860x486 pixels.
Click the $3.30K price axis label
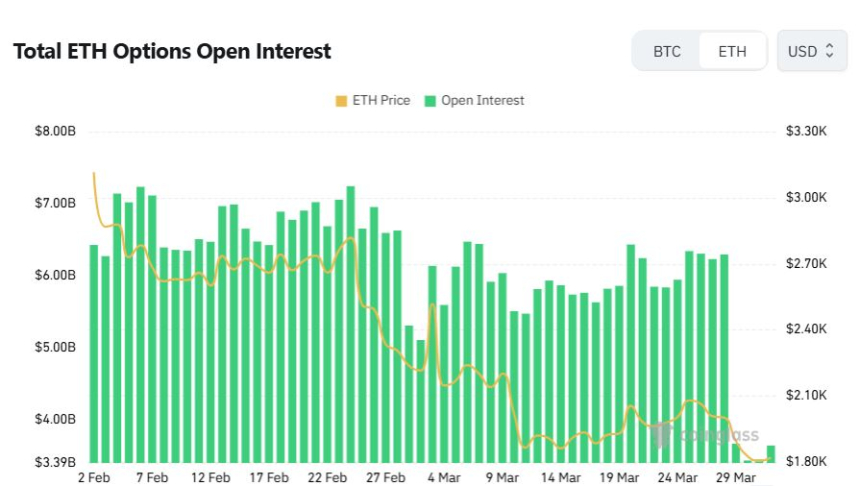click(x=806, y=131)
